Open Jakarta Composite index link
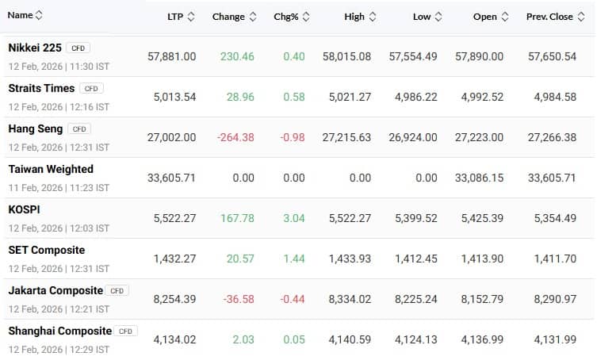 coord(55,290)
